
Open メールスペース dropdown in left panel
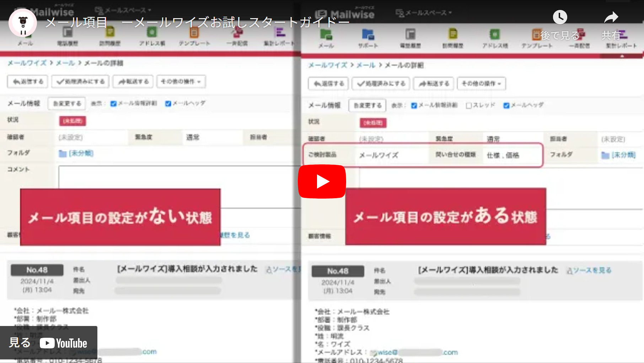[x=123, y=10]
